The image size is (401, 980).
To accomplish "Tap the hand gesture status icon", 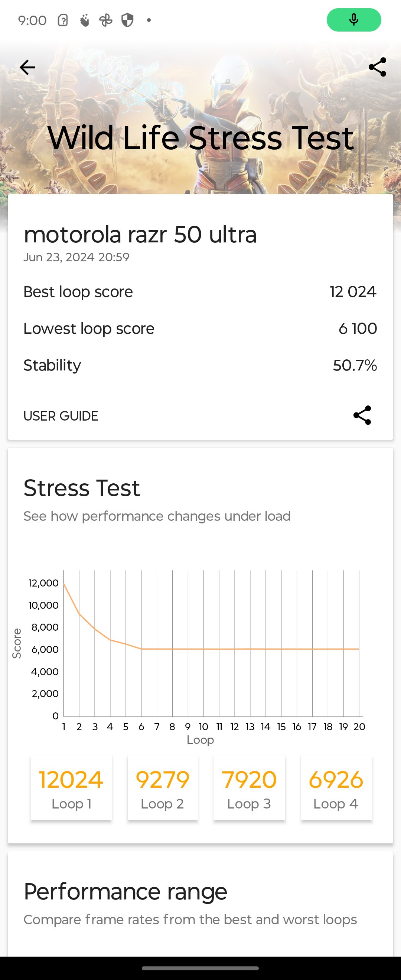I will [84, 20].
